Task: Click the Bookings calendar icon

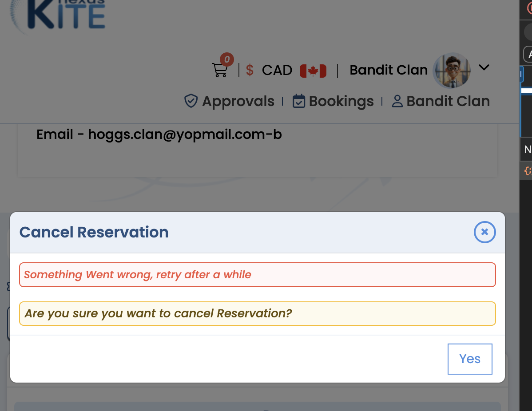Action: (299, 101)
